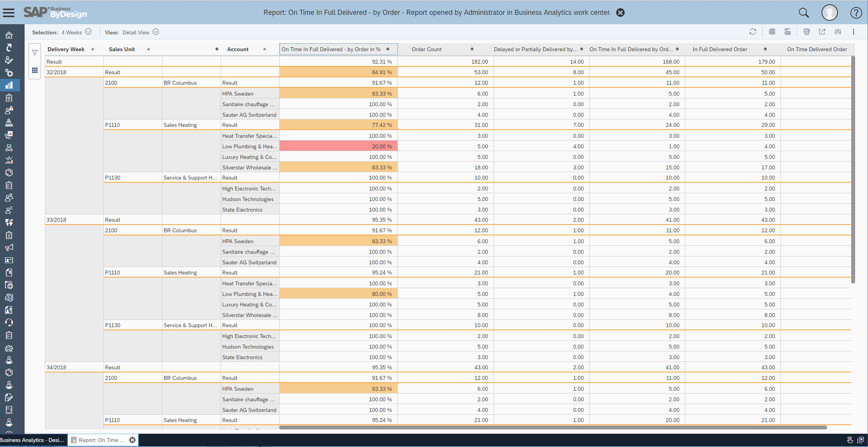
Task: Go to Home in the sidebar
Action: [x=9, y=35]
